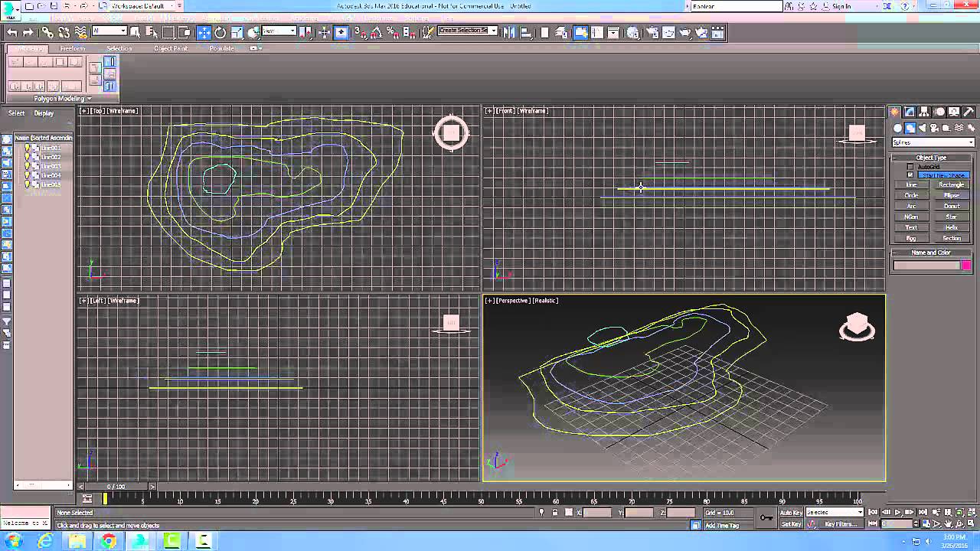Toggle the selection lock padlock icon

click(x=555, y=513)
